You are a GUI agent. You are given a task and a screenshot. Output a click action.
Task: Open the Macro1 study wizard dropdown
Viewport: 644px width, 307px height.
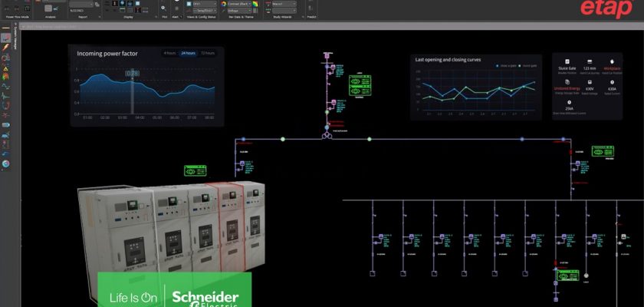[284, 4]
